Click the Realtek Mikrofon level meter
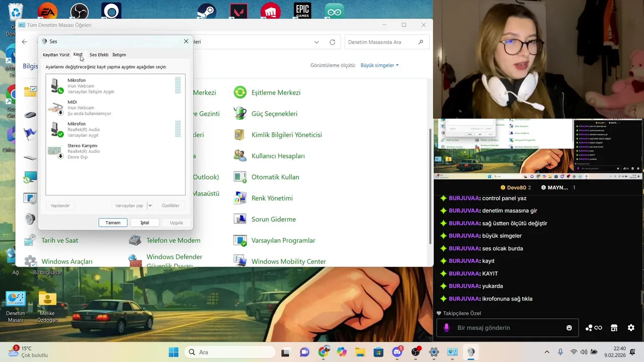 click(178, 129)
